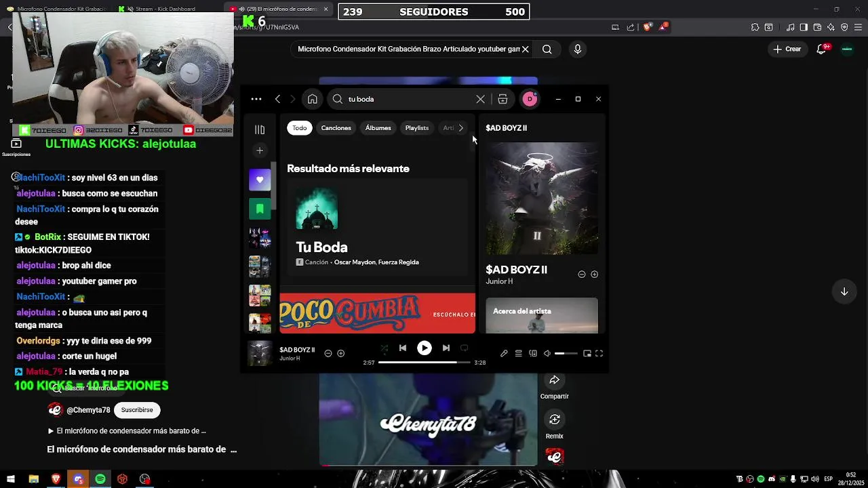Open Brave hamburger menu
Screen dimensions: 868x488
pyautogui.click(x=859, y=27)
